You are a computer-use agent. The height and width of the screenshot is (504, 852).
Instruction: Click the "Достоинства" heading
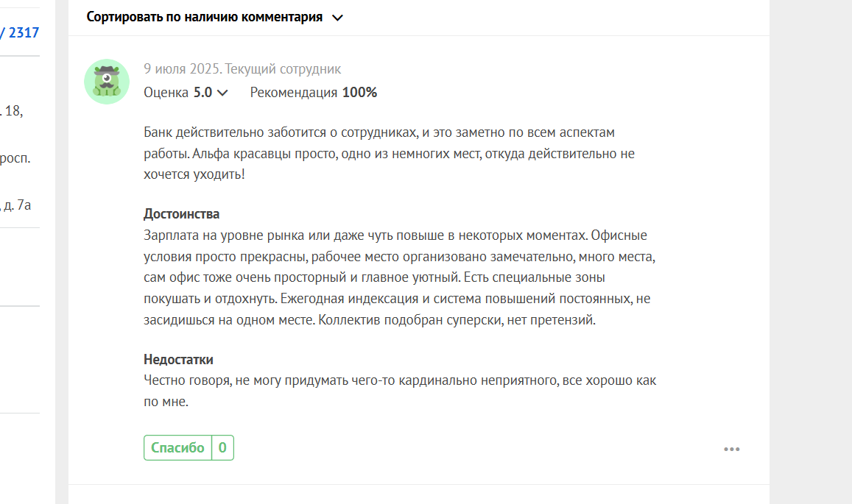coord(181,214)
